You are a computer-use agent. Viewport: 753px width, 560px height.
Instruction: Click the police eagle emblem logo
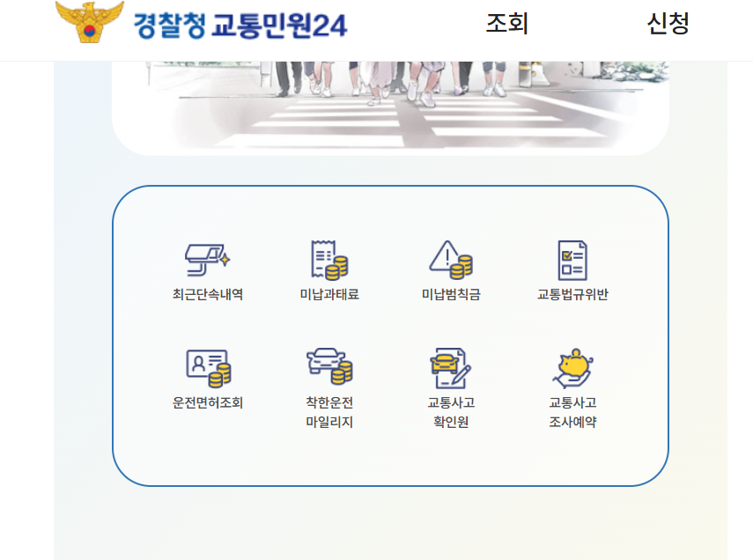click(90, 22)
